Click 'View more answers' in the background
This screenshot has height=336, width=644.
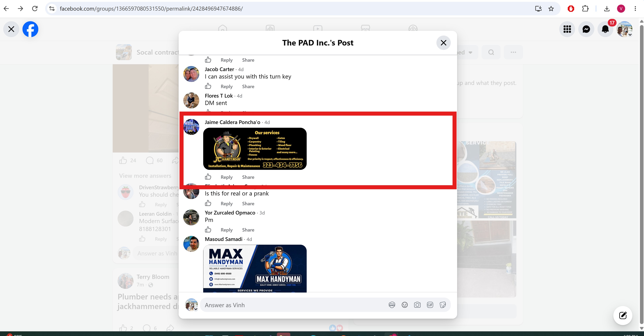145,176
